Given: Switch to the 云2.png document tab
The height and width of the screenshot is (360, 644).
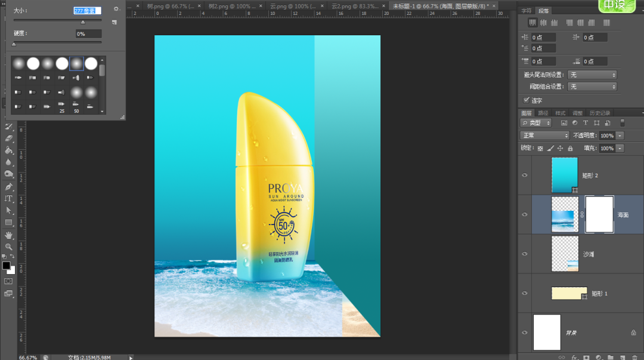Looking at the screenshot, I should tap(355, 6).
